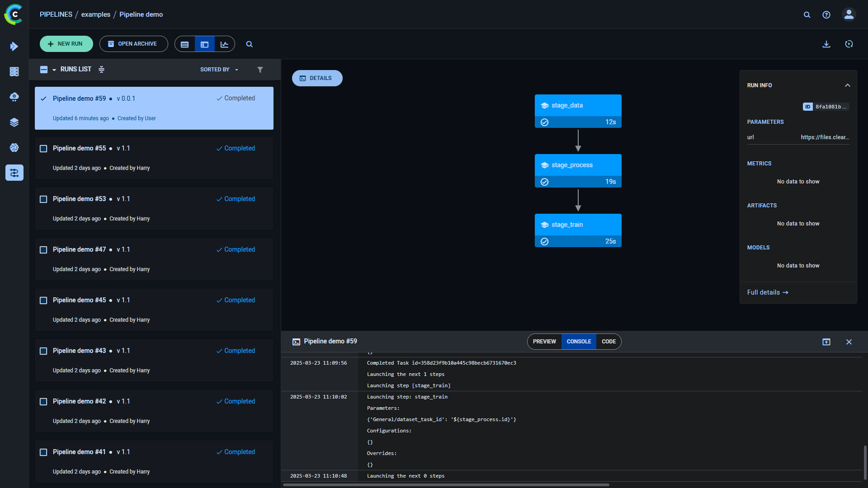Collapse the RUN INFO panel

click(847, 85)
